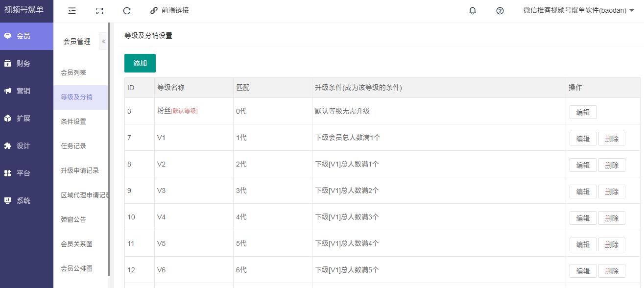Click the refresh page icon
Screen dimensions: 644x288
click(x=127, y=11)
